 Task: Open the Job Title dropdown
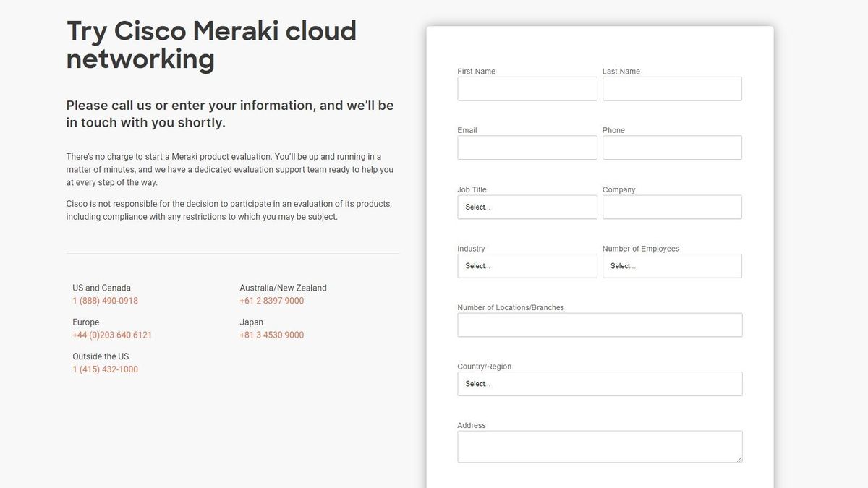[527, 207]
